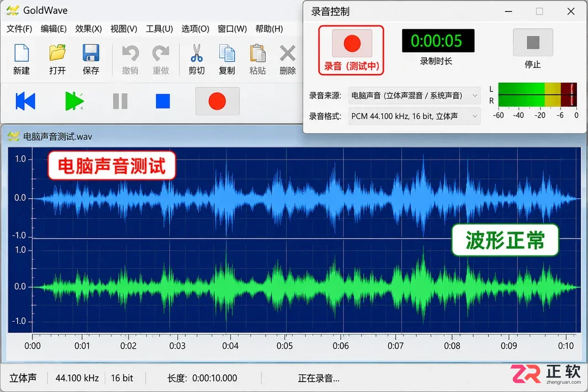Click the 立体声 status bar entry
588x392 pixels.
pyautogui.click(x=23, y=378)
